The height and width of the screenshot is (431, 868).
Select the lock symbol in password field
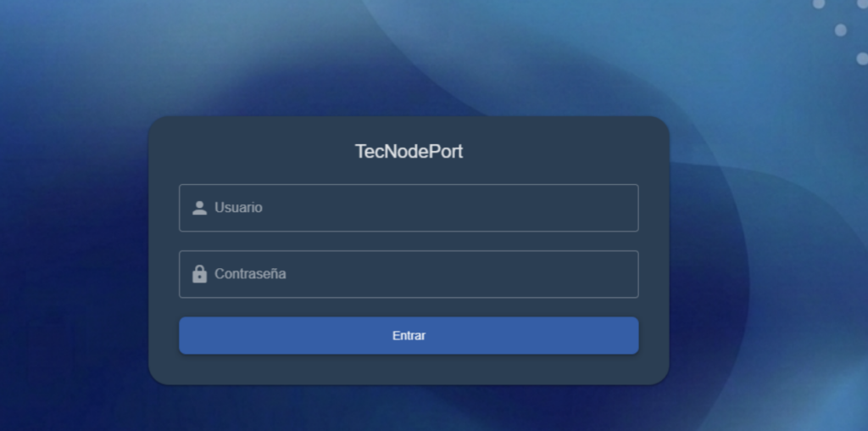point(199,274)
